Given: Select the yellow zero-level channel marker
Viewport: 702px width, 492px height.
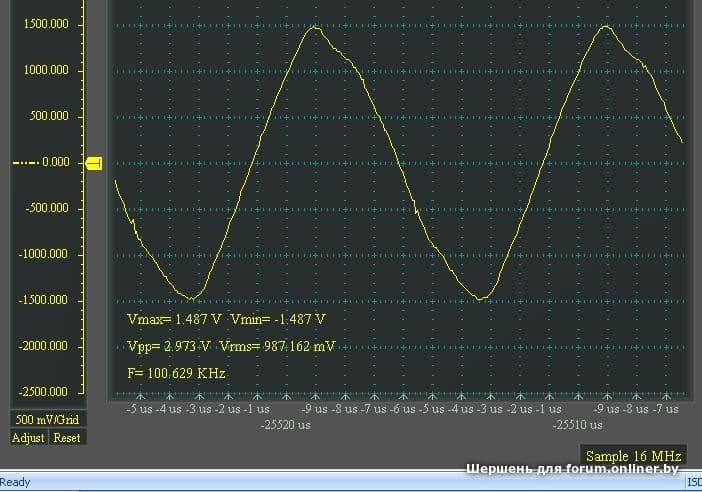Looking at the screenshot, I should pos(94,163).
